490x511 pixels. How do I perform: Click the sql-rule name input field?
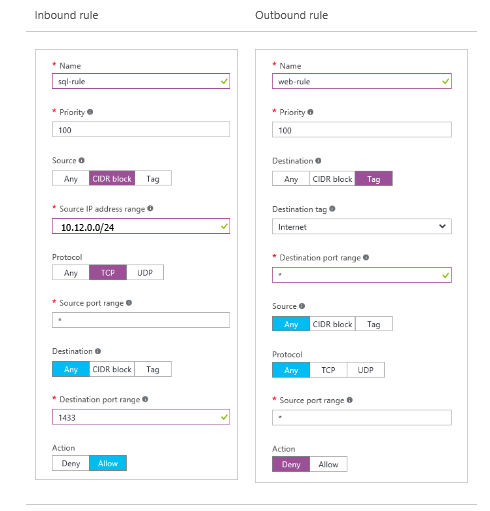tap(141, 81)
